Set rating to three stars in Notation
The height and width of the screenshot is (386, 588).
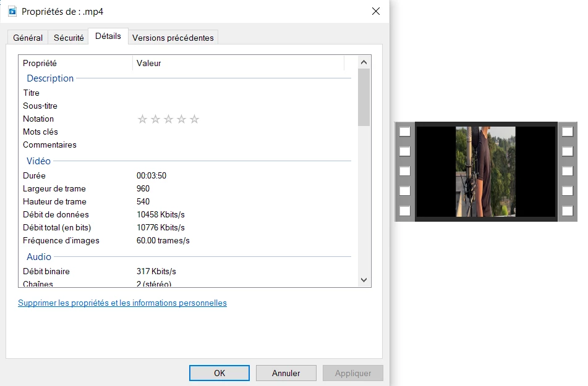pyautogui.click(x=168, y=119)
